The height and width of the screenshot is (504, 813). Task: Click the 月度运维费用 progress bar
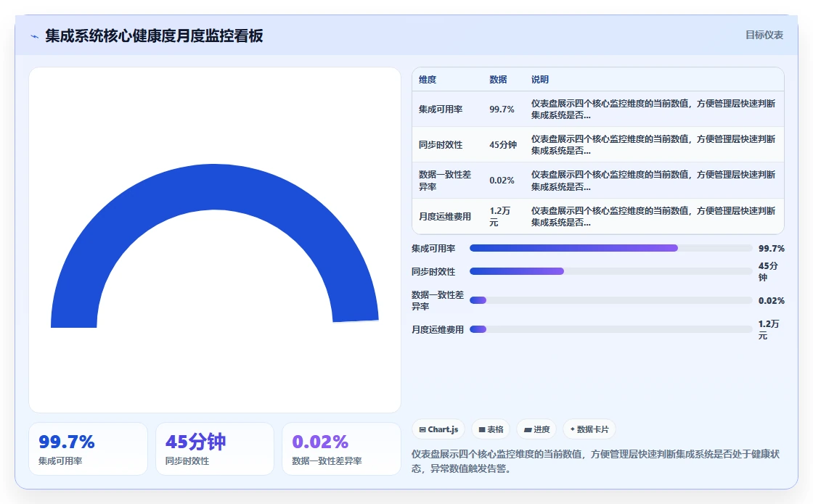point(610,329)
